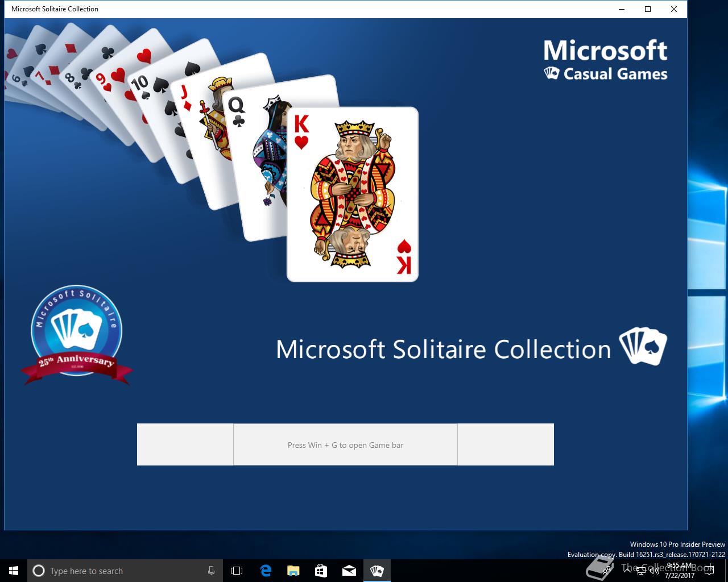Open the Mail app from taskbar

(x=349, y=571)
